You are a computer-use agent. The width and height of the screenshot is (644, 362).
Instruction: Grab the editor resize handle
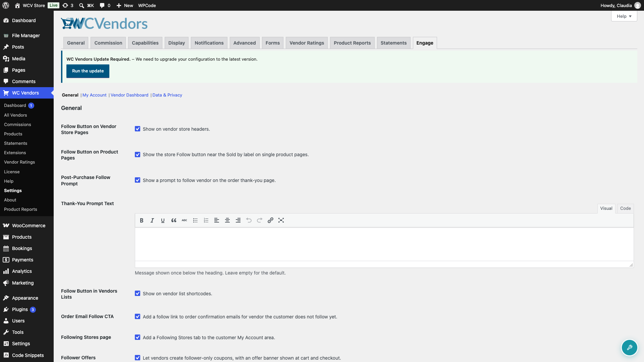(631, 265)
